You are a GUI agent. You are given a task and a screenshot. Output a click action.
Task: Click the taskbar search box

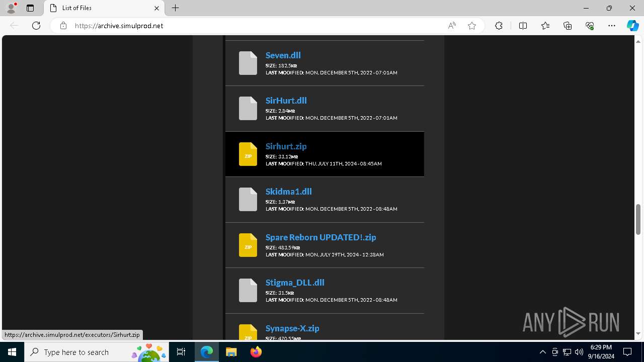(97, 352)
